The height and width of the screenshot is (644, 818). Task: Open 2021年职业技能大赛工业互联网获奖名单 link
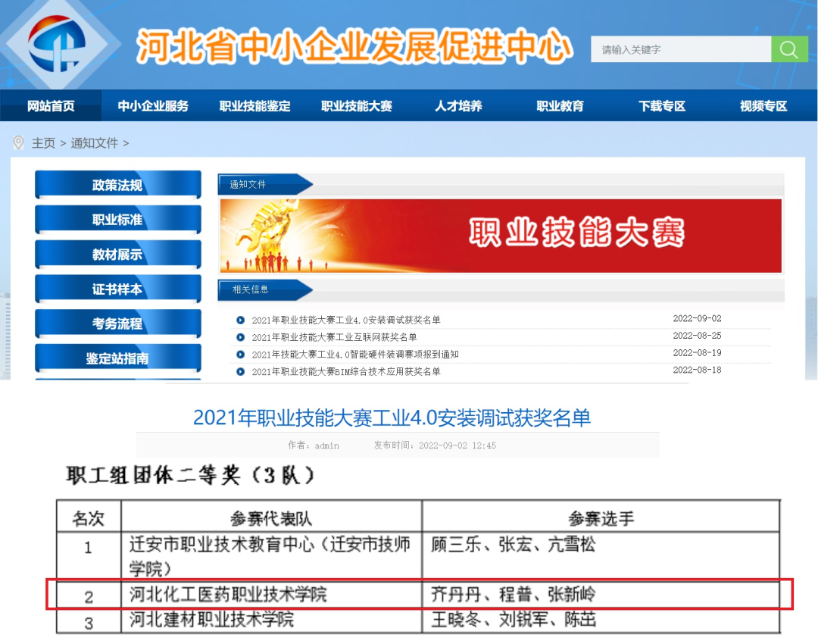click(x=334, y=337)
